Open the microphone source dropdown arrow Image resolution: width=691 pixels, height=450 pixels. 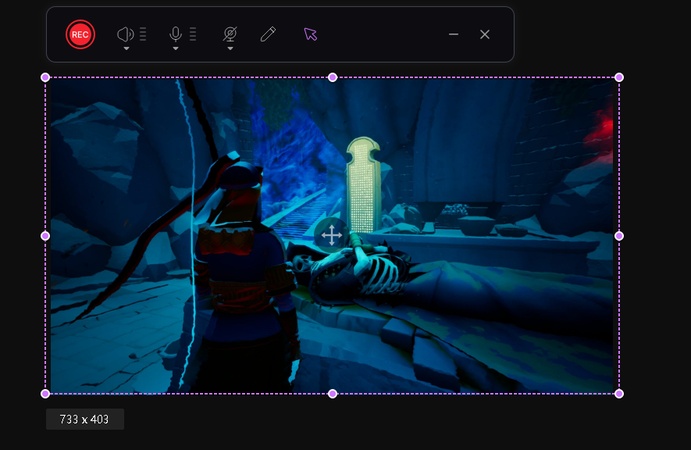click(x=175, y=48)
